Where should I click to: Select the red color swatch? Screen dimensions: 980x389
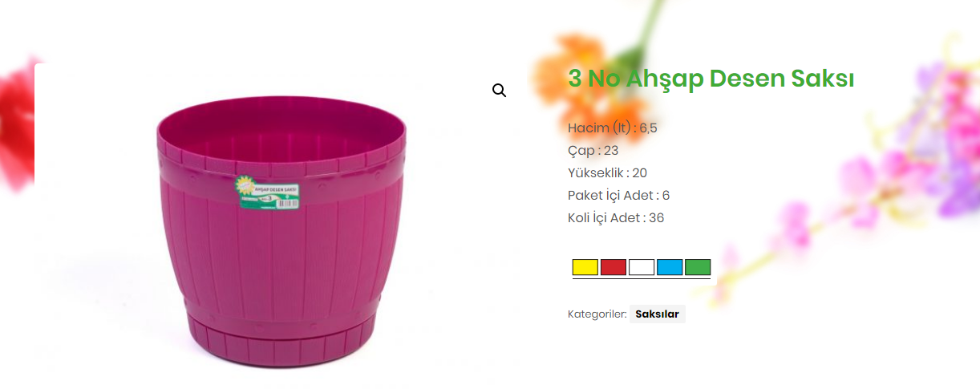coord(614,267)
